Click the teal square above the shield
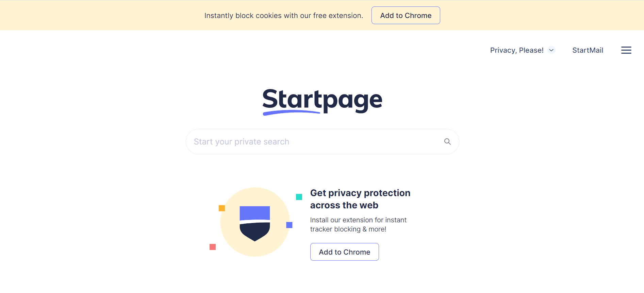Screen dimensions: 644x293 pos(298,196)
